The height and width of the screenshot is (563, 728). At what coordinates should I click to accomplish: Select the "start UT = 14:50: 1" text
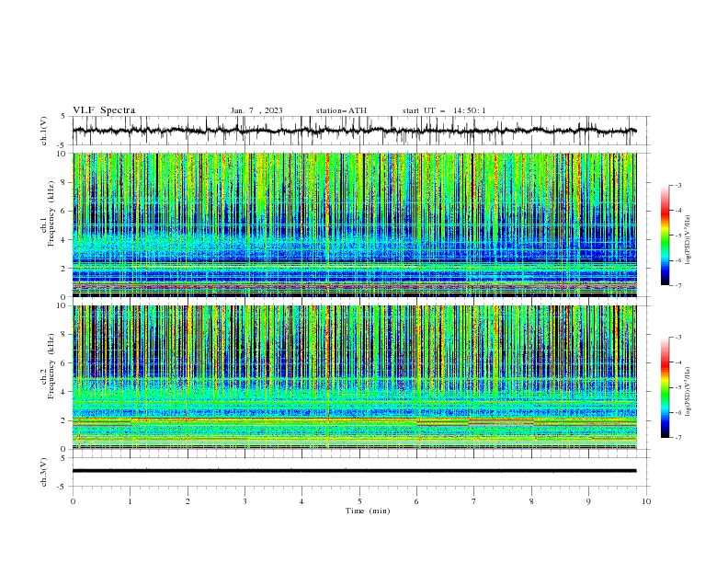click(444, 110)
